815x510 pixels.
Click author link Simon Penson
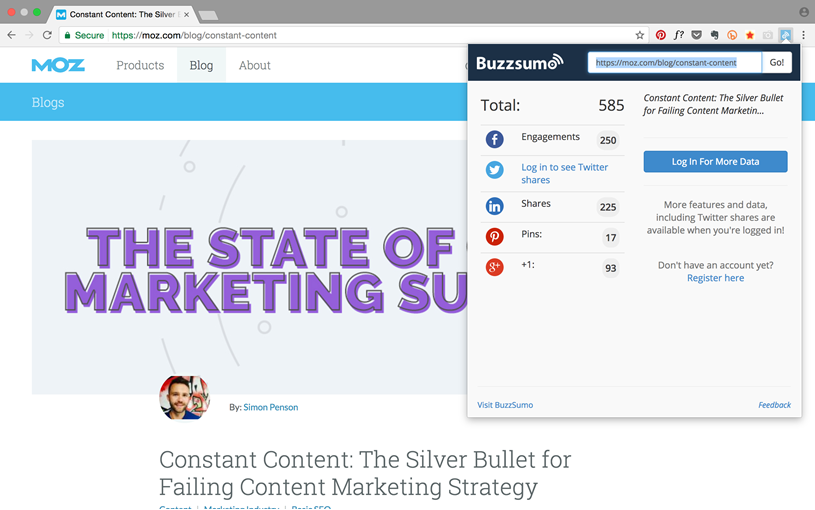pyautogui.click(x=271, y=408)
